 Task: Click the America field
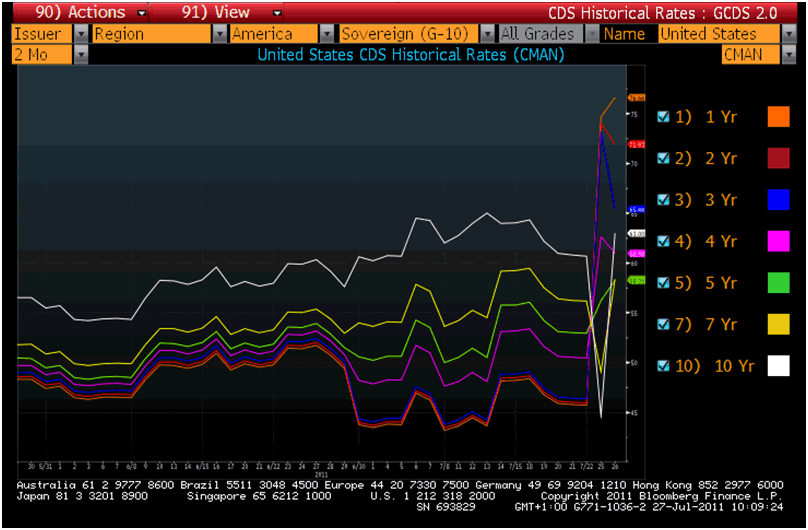click(275, 34)
